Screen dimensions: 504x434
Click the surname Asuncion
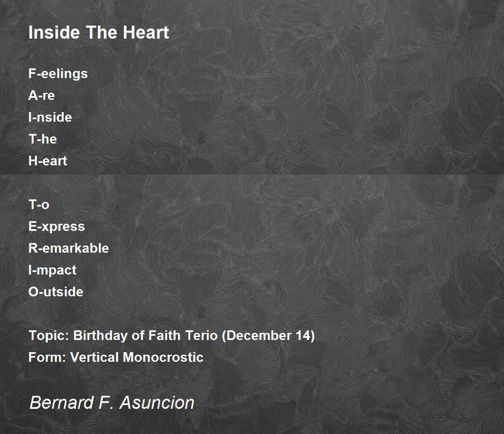(157, 403)
